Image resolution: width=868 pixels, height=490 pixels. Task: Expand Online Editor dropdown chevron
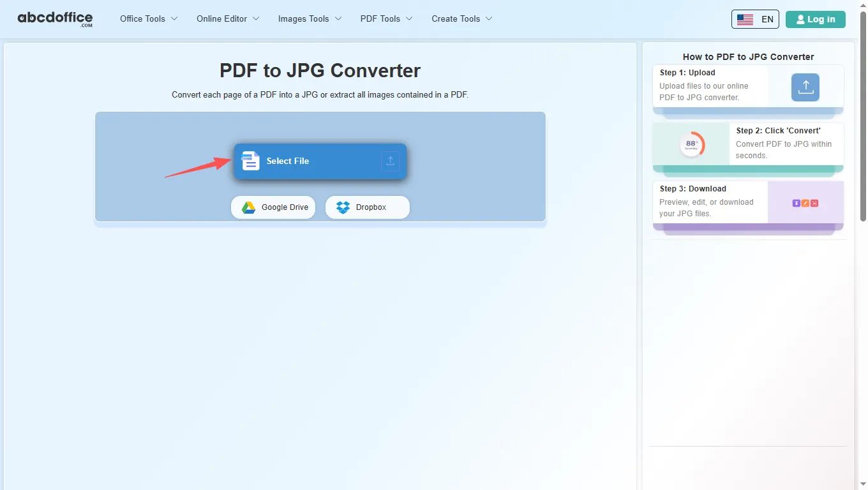pos(256,19)
